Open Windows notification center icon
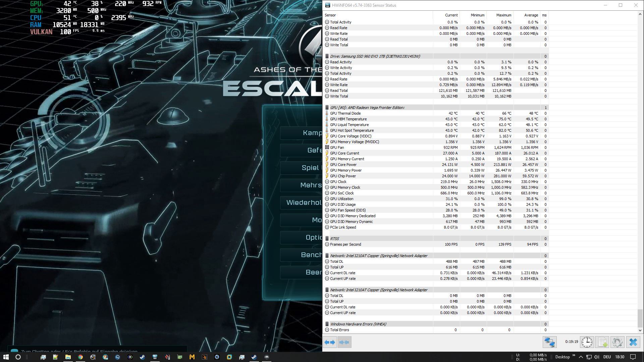This screenshot has height=362, width=644. [x=633, y=357]
